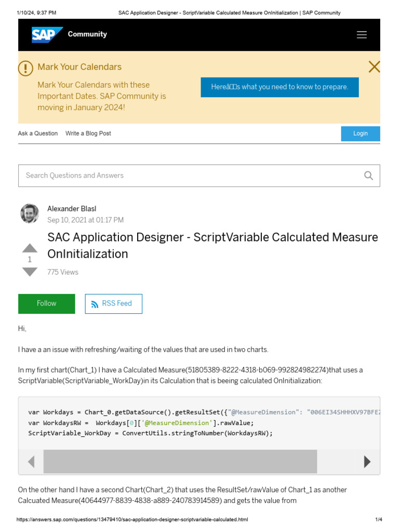Click the SAP logo
399x532 pixels.
pos(47,35)
